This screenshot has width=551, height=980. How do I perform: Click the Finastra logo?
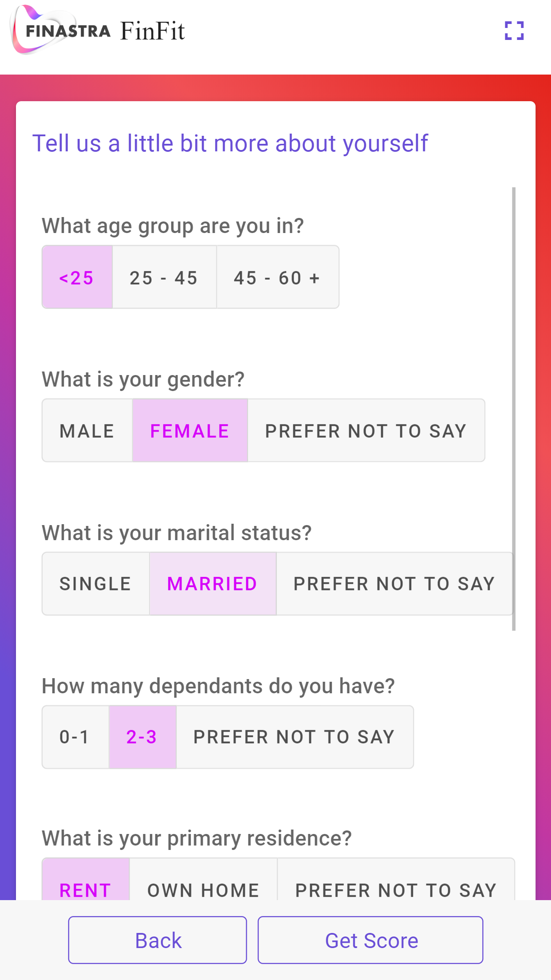tap(61, 30)
